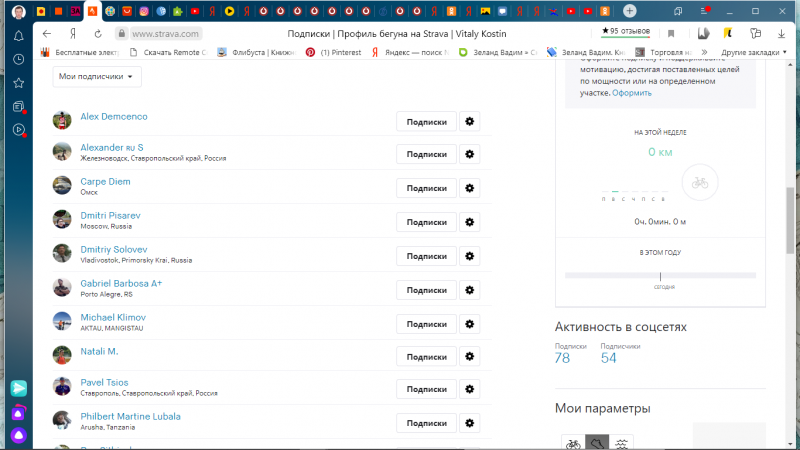
Task: Open Alexander S profile link
Action: coord(112,147)
